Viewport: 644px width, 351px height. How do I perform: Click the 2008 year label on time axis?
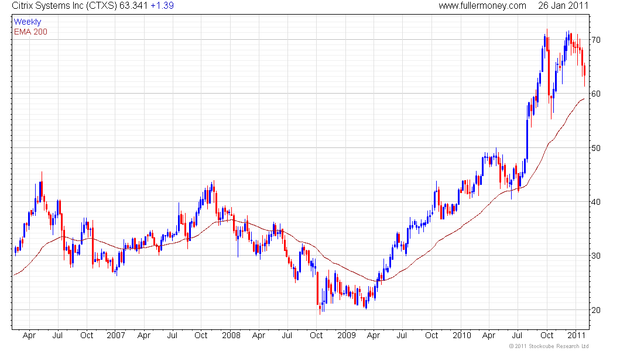click(231, 335)
